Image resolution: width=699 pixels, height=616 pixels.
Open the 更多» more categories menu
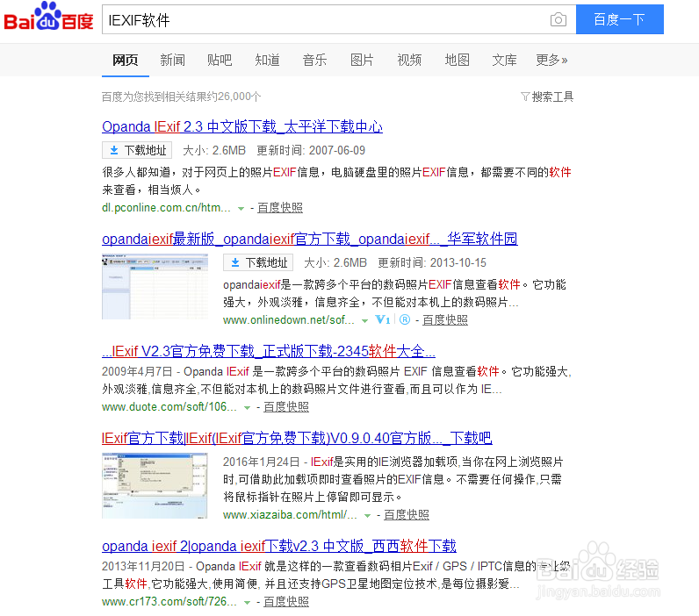pos(551,61)
